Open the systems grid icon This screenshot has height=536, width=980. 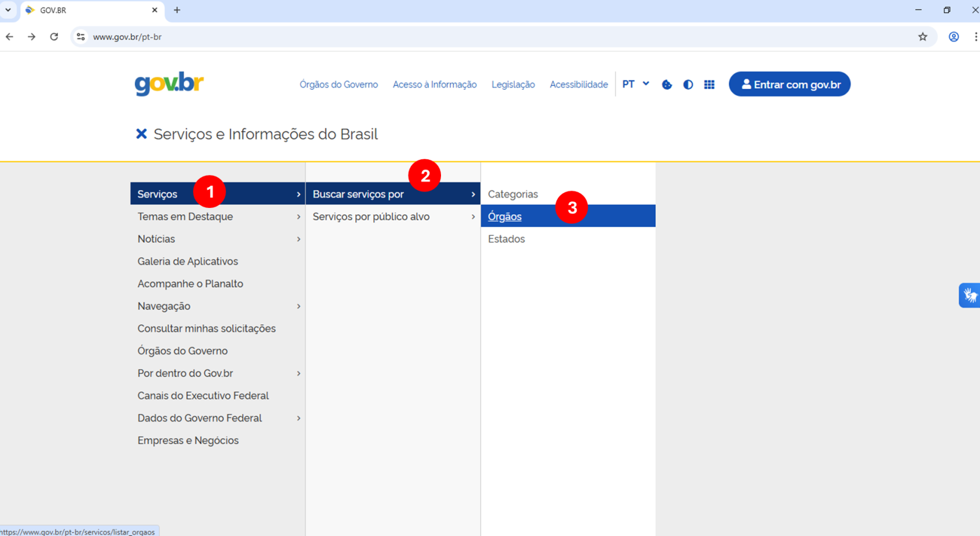point(709,85)
